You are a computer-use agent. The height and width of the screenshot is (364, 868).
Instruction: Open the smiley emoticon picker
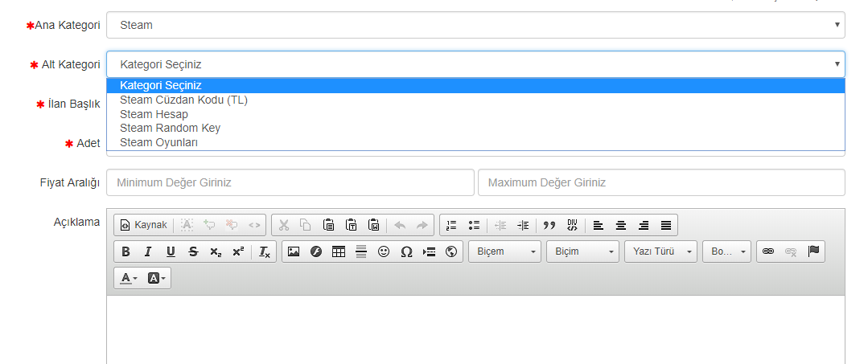tap(384, 252)
